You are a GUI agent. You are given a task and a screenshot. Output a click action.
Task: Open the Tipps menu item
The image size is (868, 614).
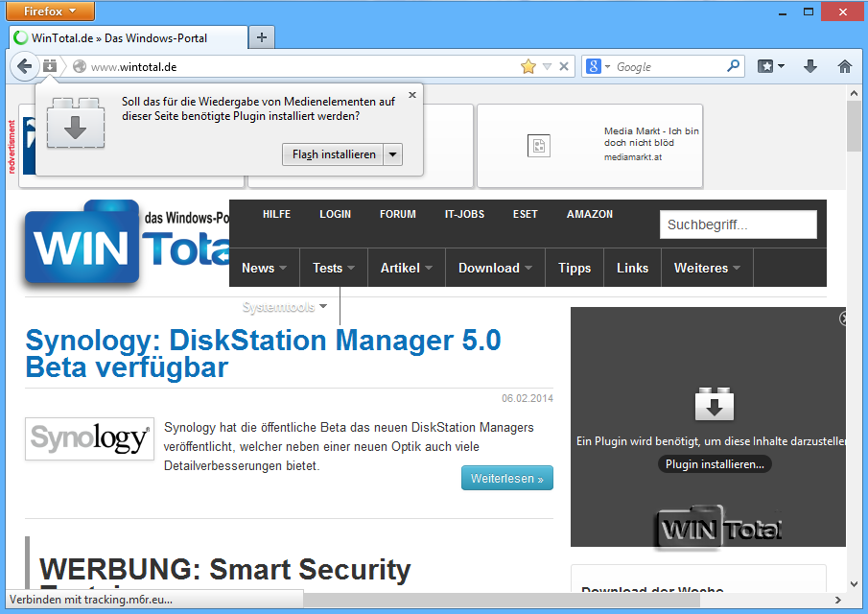(x=575, y=268)
